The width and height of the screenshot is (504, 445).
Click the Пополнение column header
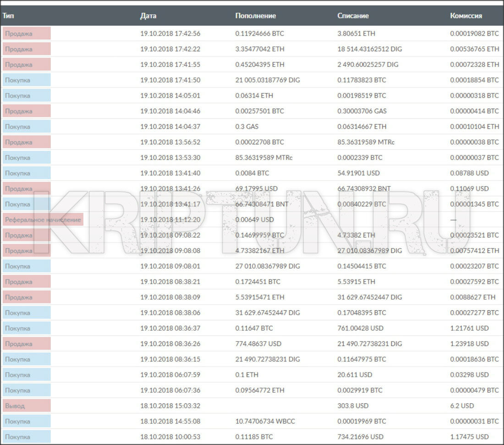pos(256,16)
